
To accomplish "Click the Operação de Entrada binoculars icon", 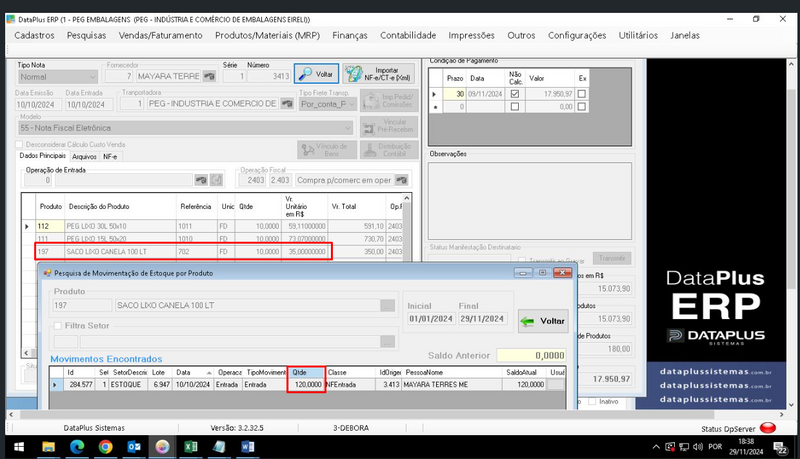I will point(201,180).
